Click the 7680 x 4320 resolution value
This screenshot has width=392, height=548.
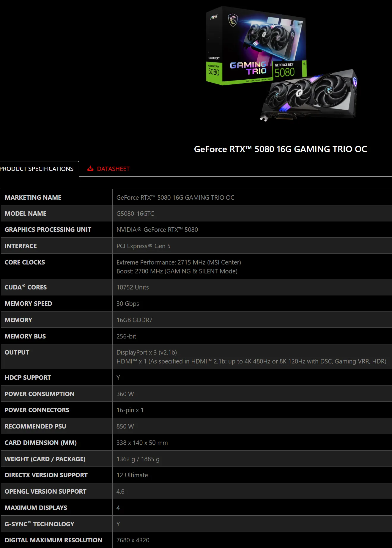tap(133, 540)
